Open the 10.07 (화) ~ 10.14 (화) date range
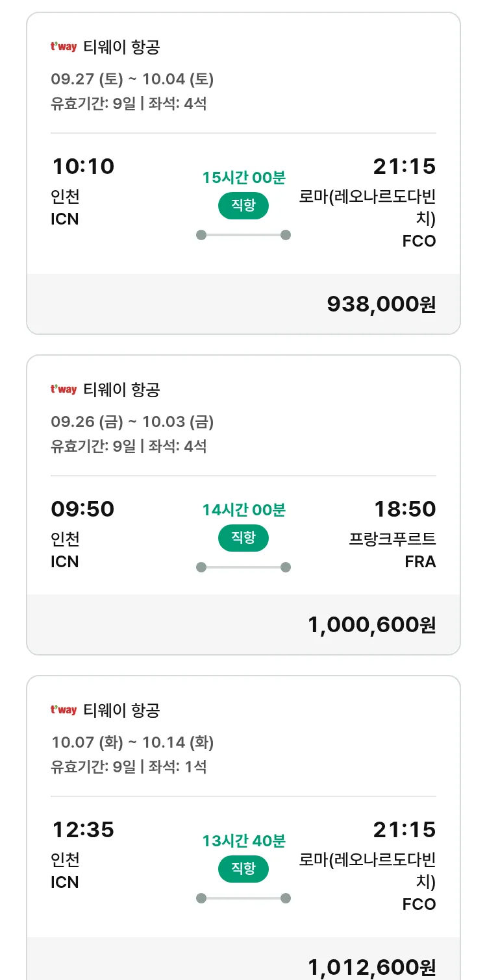The image size is (487, 980). point(132,742)
